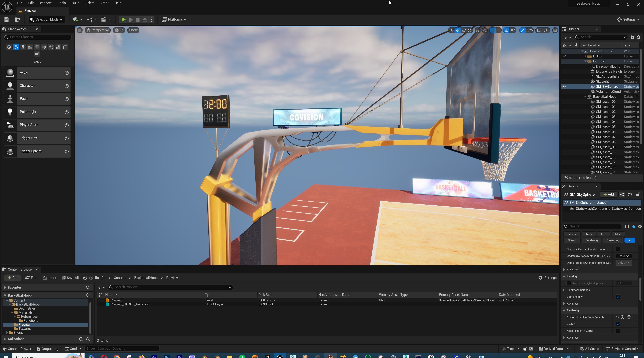Select the rotate transform tool
644x358 pixels.
point(464,30)
